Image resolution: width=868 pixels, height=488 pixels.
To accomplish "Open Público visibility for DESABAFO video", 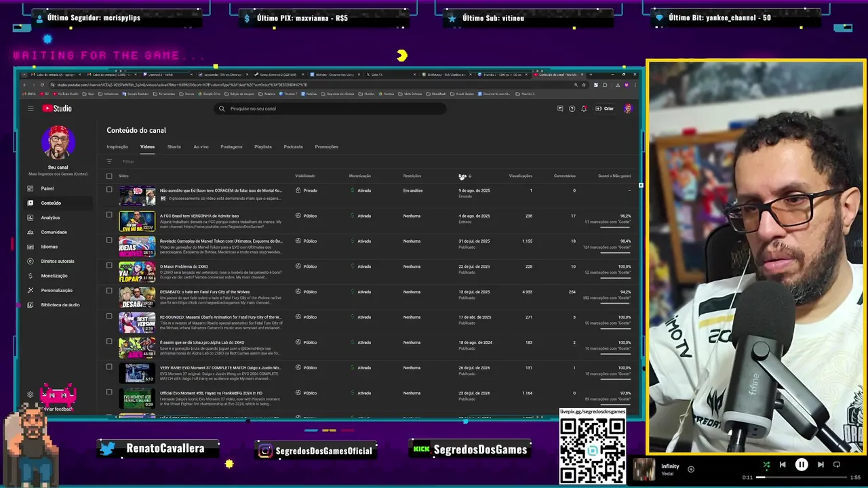I will point(307,292).
